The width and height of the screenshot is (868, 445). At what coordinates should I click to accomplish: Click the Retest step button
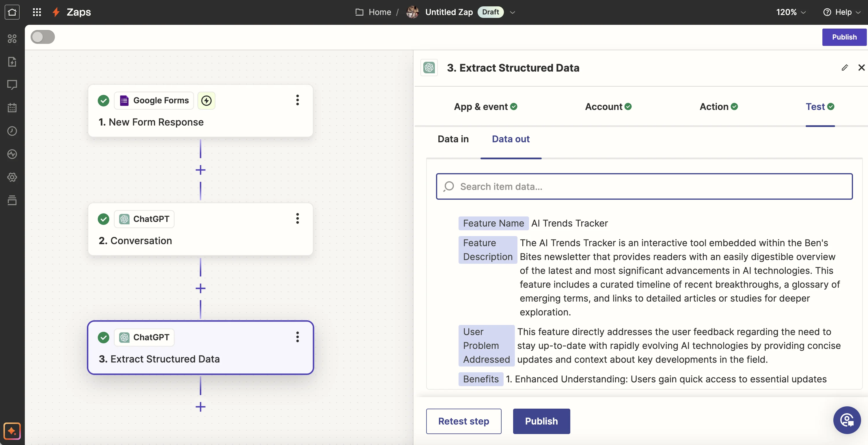(x=463, y=421)
